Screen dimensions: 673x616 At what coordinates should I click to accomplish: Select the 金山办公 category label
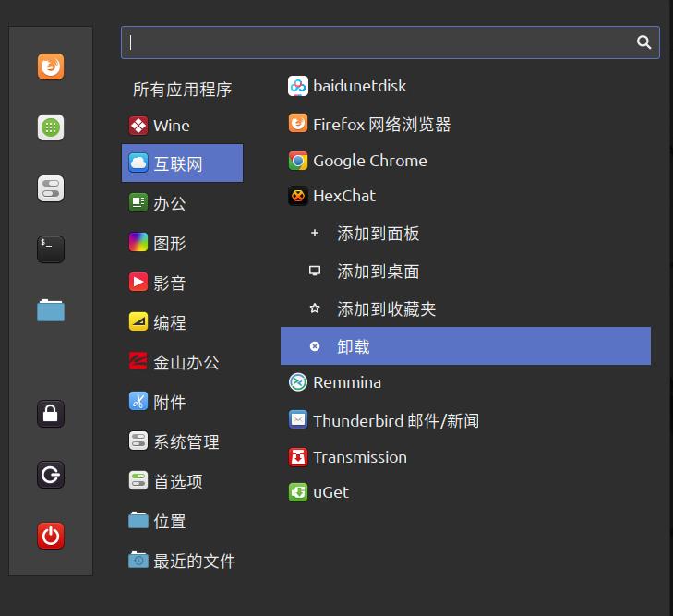186,362
